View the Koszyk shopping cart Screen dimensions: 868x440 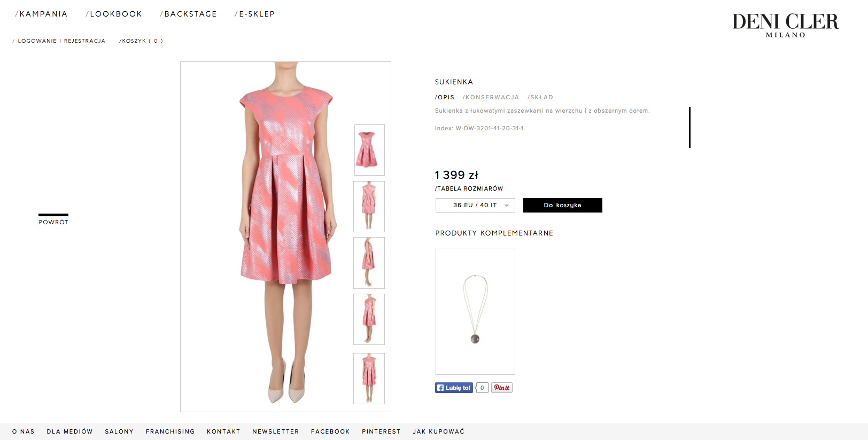pyautogui.click(x=141, y=41)
